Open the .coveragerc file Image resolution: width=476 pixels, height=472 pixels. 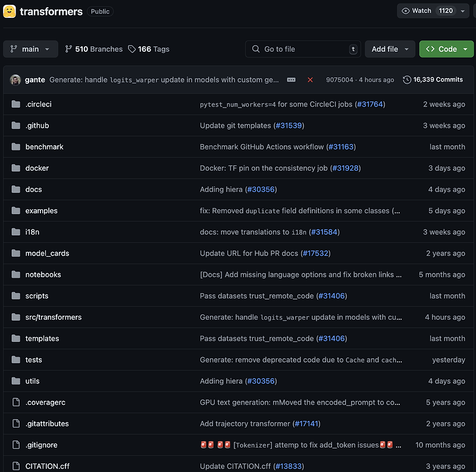(x=45, y=402)
